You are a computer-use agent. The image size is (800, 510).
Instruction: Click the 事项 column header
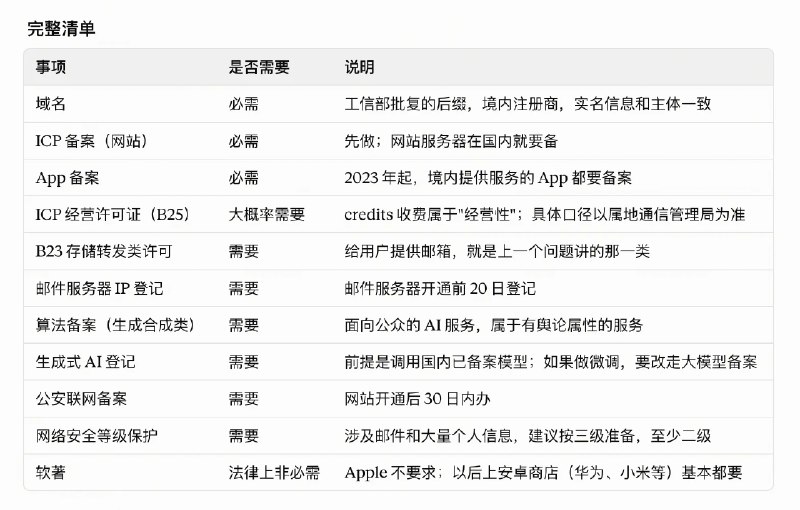coord(51,67)
